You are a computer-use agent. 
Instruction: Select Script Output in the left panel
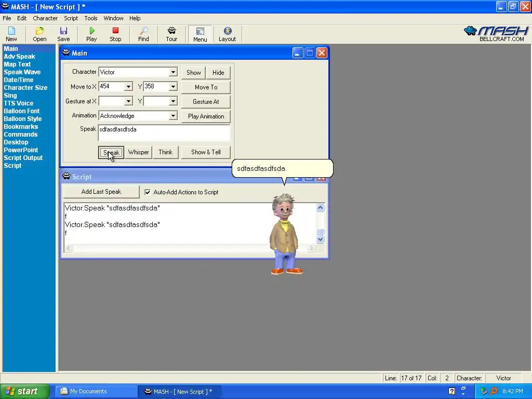tap(23, 158)
